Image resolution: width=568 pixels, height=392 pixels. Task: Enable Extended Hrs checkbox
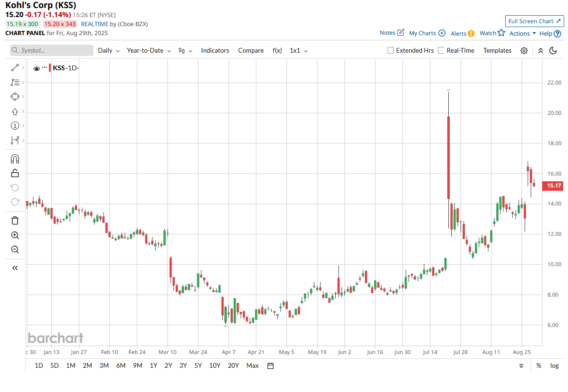[390, 50]
